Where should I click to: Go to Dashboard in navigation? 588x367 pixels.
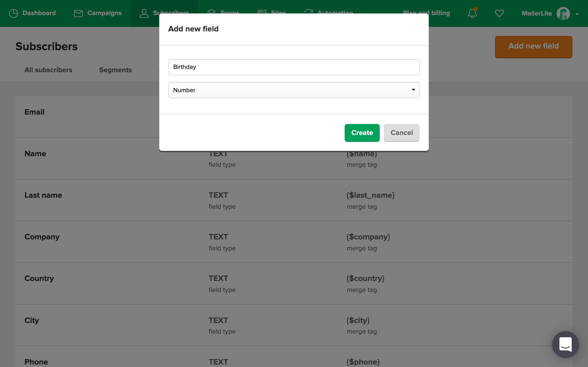(x=39, y=13)
